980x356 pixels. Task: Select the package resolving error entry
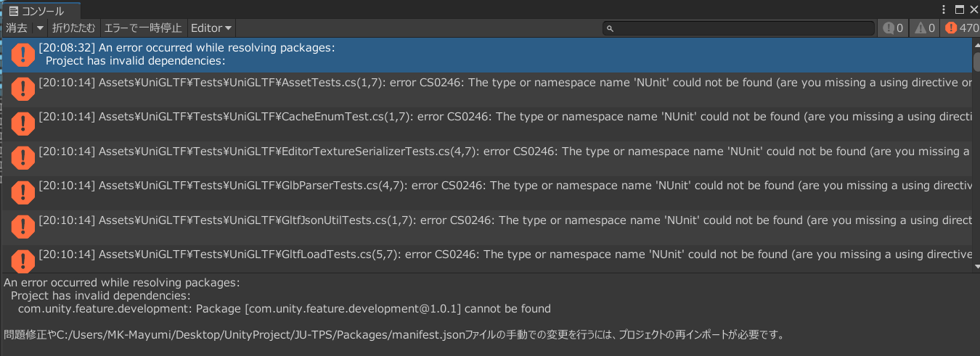486,54
